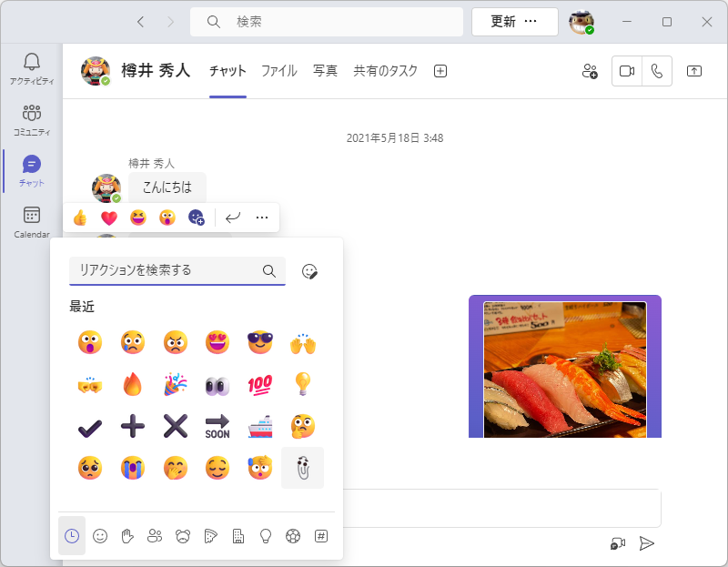
Task: Open the sushi photo in chat
Action: click(x=564, y=366)
